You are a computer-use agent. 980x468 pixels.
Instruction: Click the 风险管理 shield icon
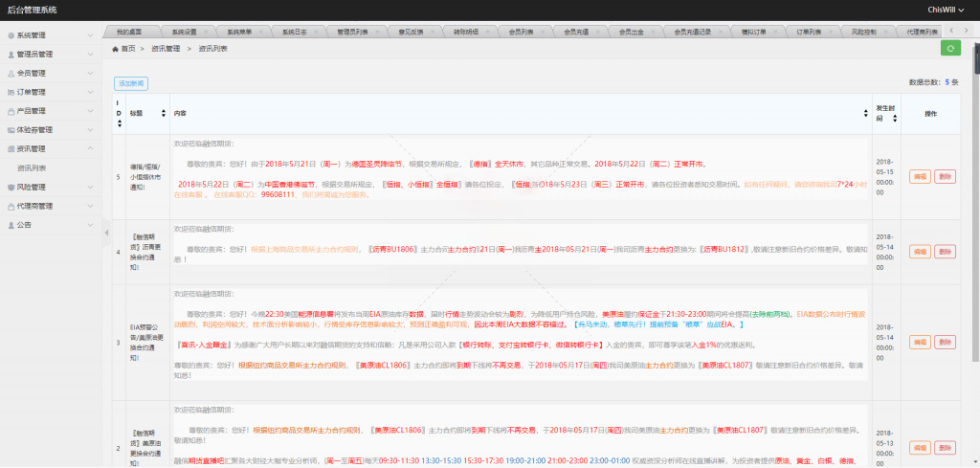click(x=11, y=187)
